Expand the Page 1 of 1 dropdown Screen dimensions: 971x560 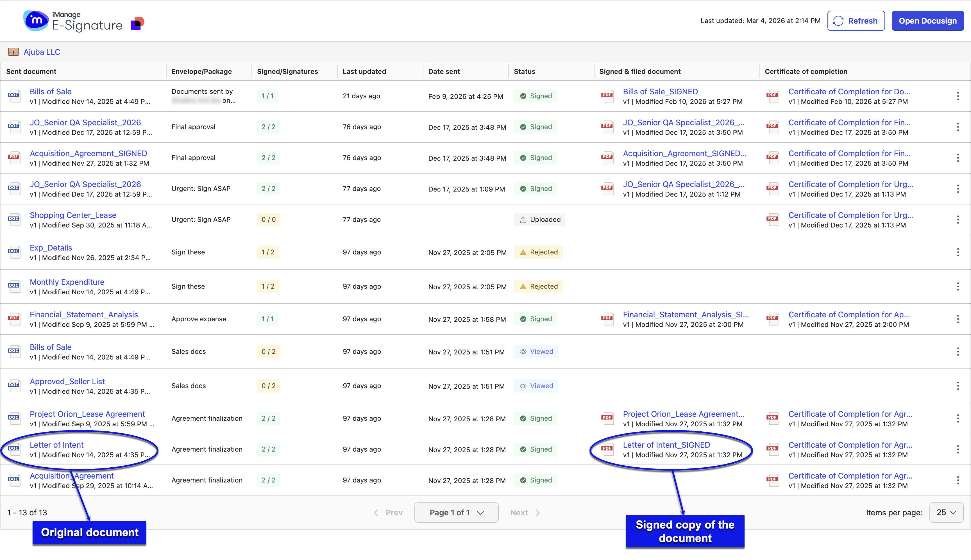click(456, 512)
